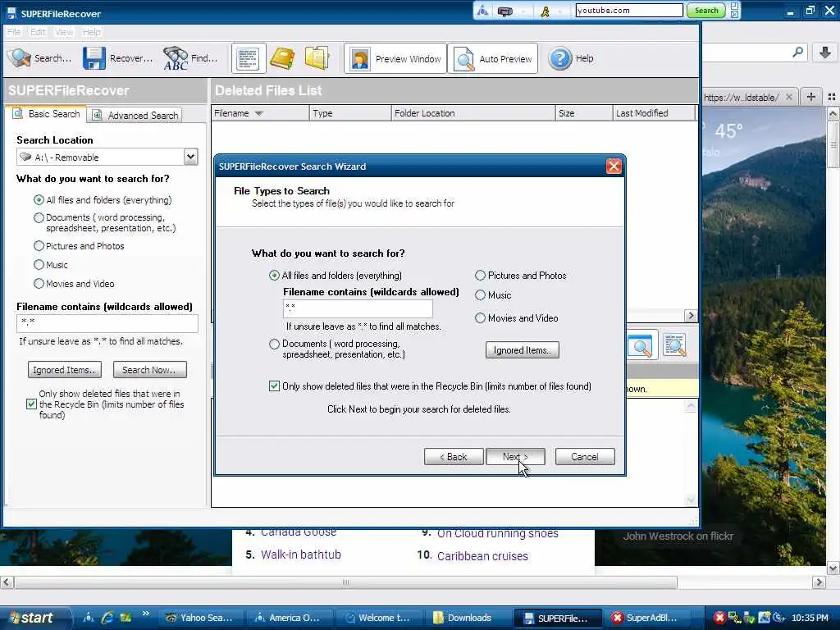Close the https://w..ldstable/ browser tab
840x630 pixels.
[789, 97]
